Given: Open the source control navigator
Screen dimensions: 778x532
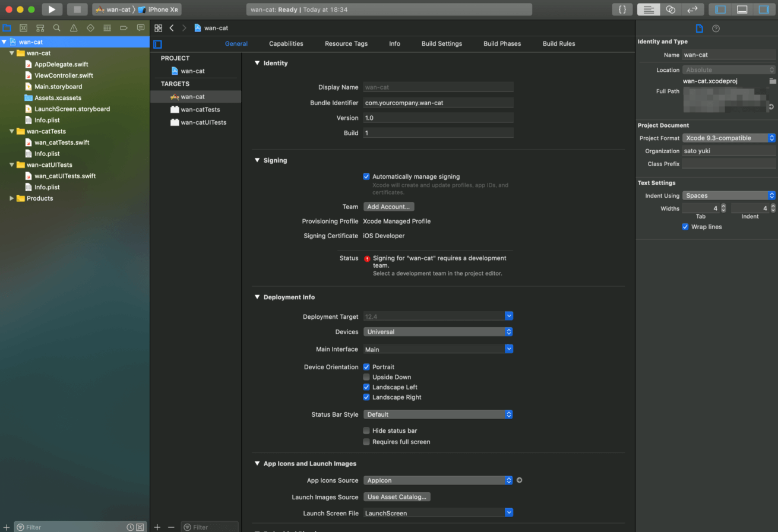Looking at the screenshot, I should pyautogui.click(x=23, y=28).
